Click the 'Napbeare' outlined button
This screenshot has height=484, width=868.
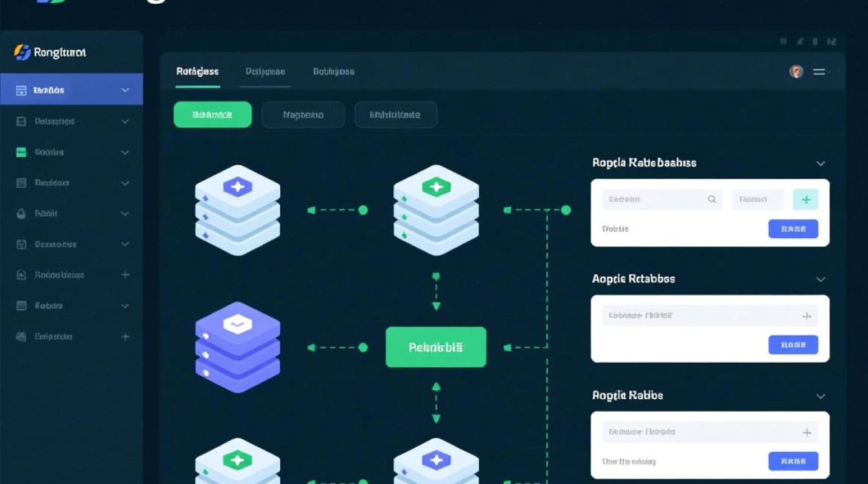tap(303, 115)
